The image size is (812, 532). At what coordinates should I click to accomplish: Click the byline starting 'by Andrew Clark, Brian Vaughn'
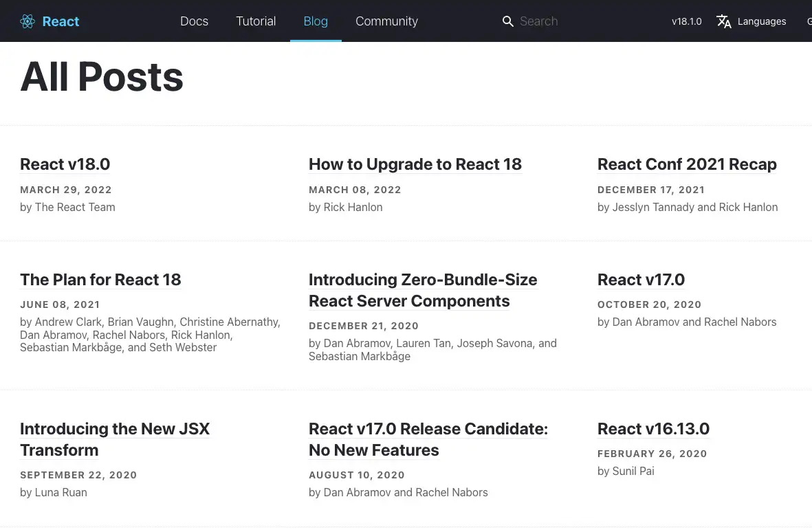click(150, 334)
